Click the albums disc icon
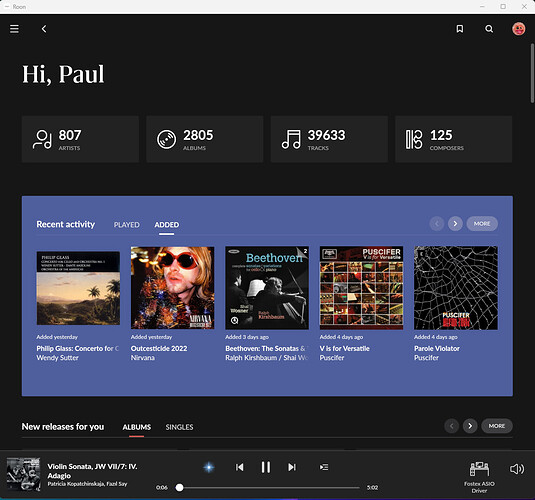Image resolution: width=535 pixels, height=500 pixels. pos(167,139)
